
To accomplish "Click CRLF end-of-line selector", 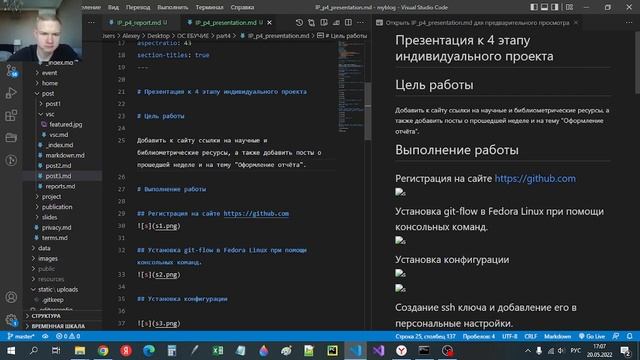I will (531, 336).
